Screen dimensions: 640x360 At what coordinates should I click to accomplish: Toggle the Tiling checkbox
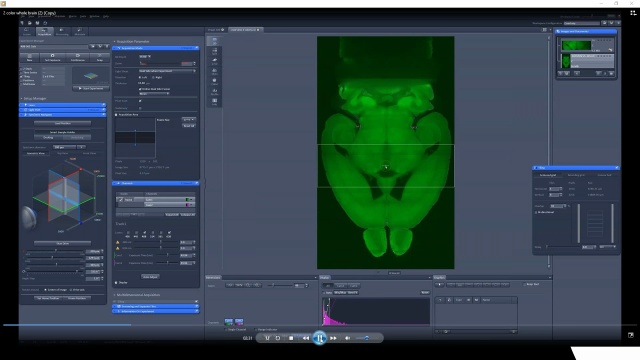(x=22, y=76)
